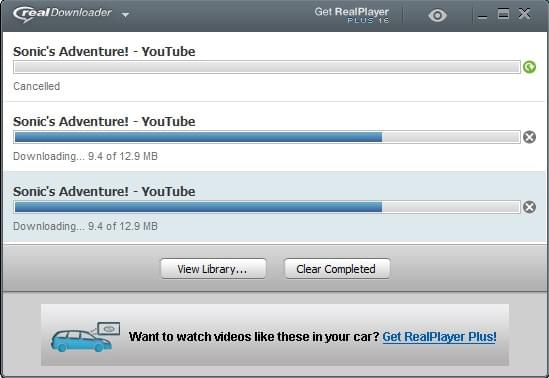Open the RealDownloader dropdown arrow menu
Image resolution: width=549 pixels, height=378 pixels.
click(125, 15)
